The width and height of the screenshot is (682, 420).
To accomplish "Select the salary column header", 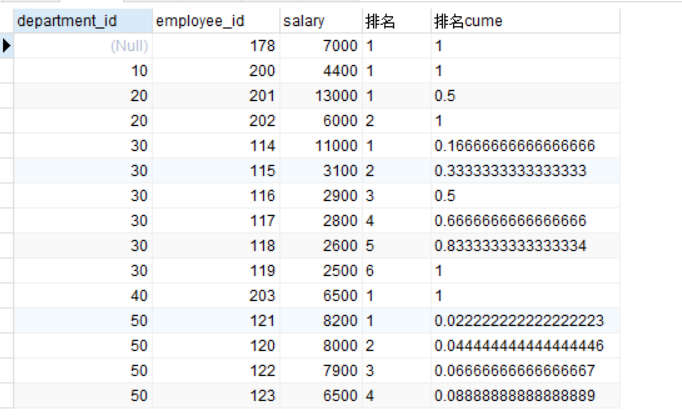I will pos(321,21).
